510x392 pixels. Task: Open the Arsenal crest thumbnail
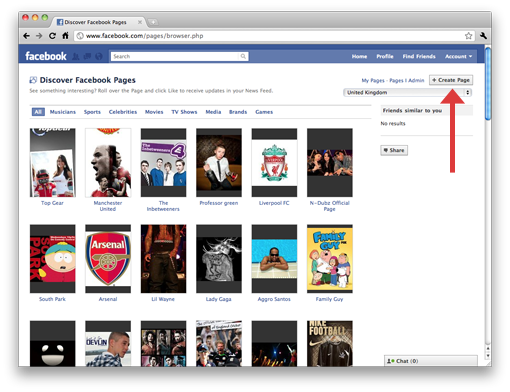coord(108,259)
